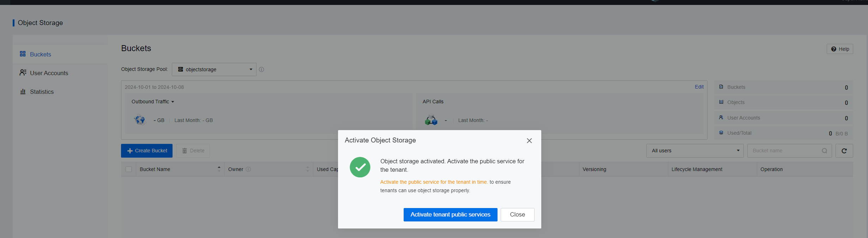Click the User Accounts sidebar icon

tap(23, 72)
